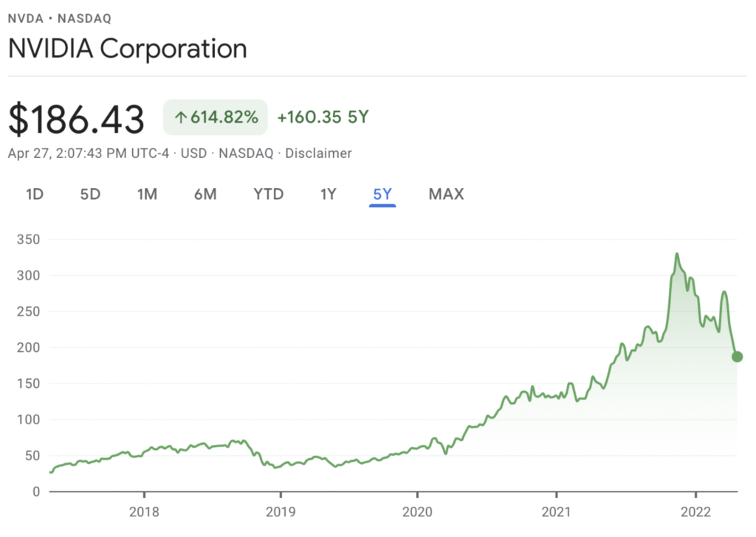Select the 5D range tab

[90, 195]
